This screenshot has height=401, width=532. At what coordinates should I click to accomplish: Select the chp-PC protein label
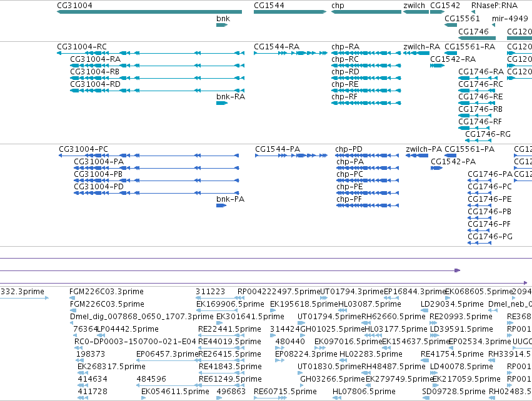[x=350, y=174]
